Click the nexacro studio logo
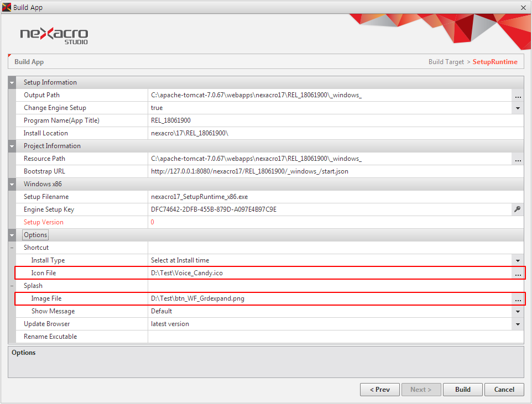The image size is (532, 404). [x=54, y=35]
